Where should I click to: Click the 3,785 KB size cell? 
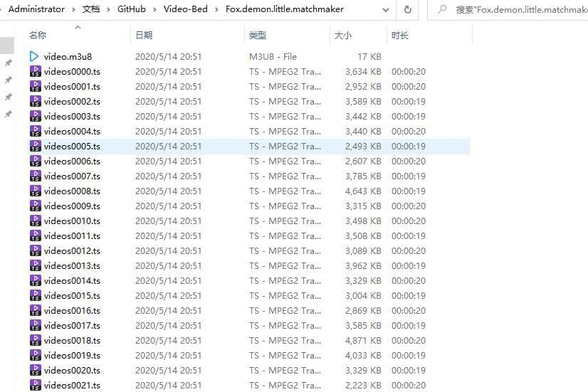(363, 176)
